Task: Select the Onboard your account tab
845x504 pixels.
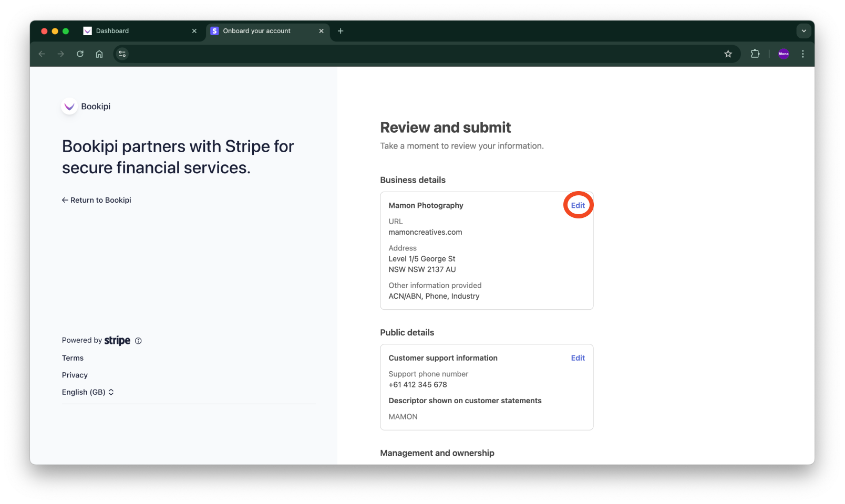Action: (x=256, y=31)
